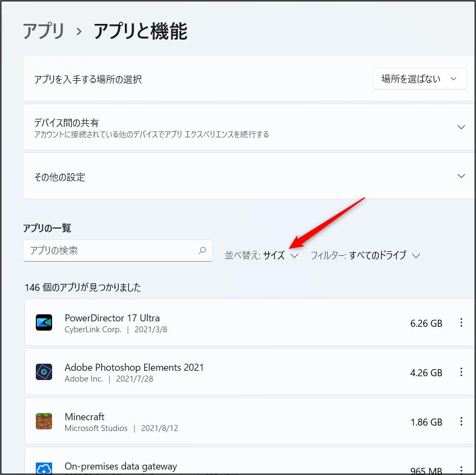Open the 並べ替え: サイズ sort dropdown
The width and height of the screenshot is (476, 475).
pos(262,256)
